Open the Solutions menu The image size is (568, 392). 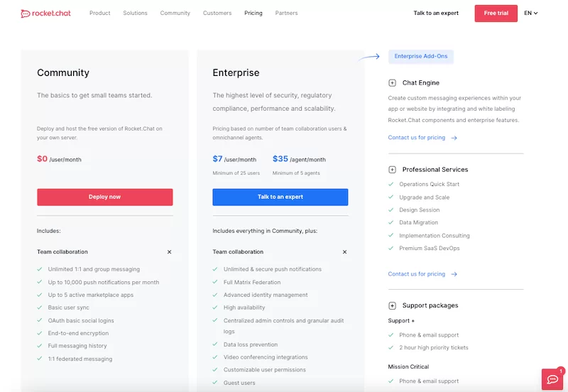(135, 13)
